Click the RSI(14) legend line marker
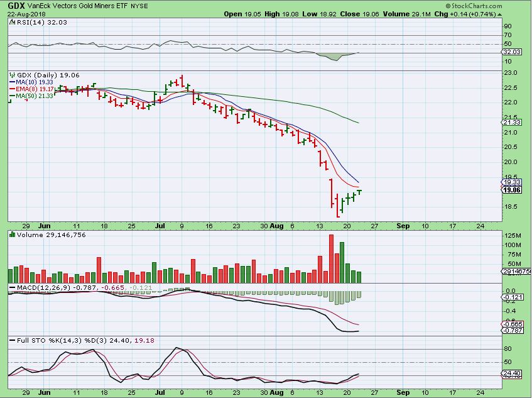The image size is (532, 398). [12, 22]
